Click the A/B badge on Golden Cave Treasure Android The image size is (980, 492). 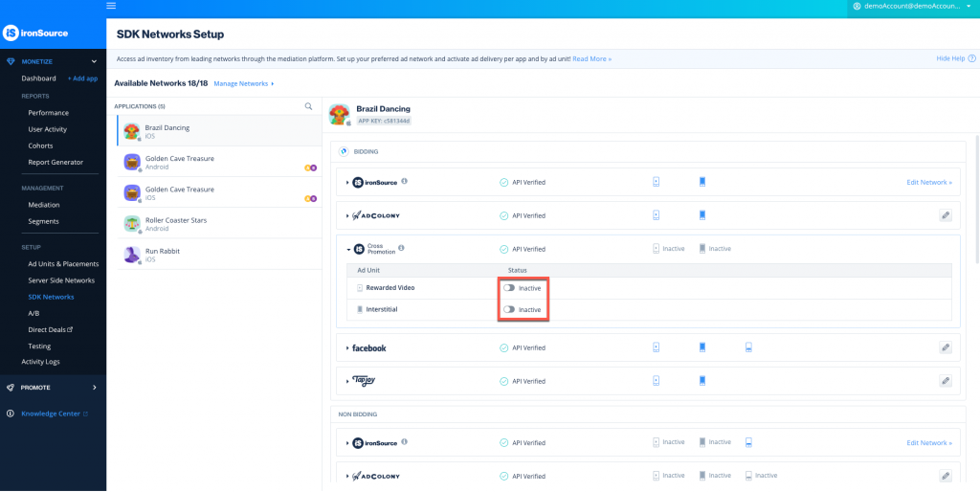310,168
